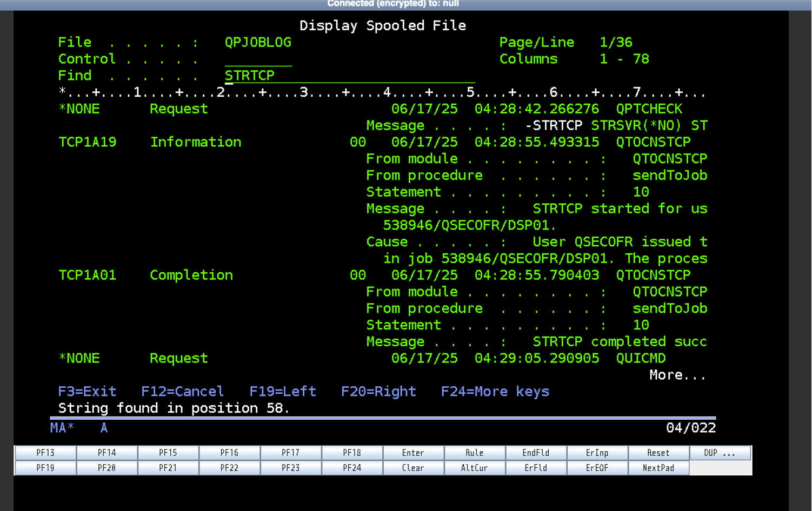Click F24=More keys option

coord(495,392)
